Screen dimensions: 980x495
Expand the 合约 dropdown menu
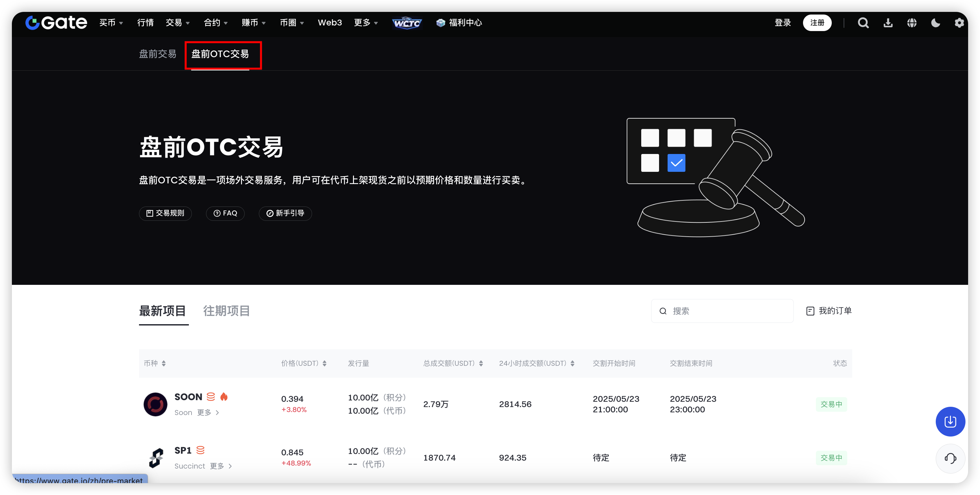point(216,23)
